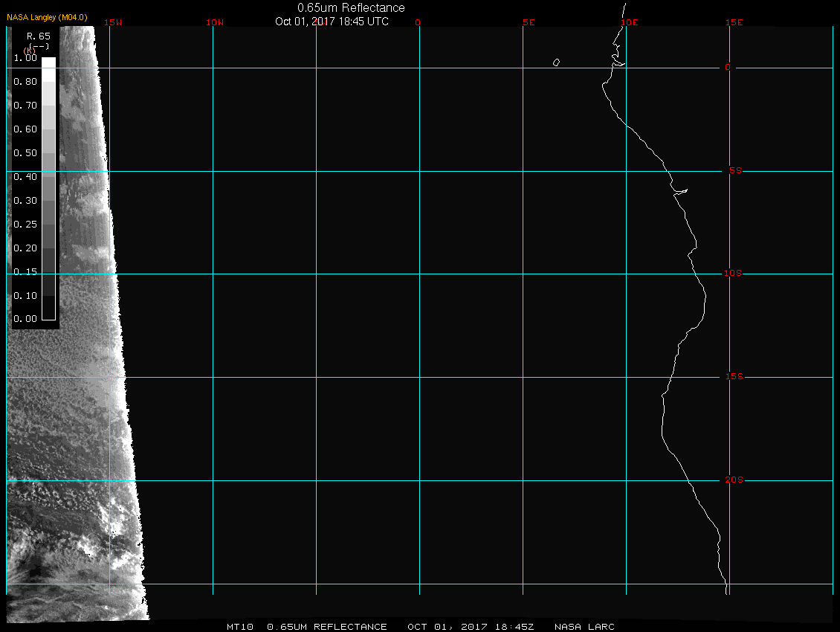Click the 15E longitude label
Viewport: 840px width, 632px height.
point(734,22)
